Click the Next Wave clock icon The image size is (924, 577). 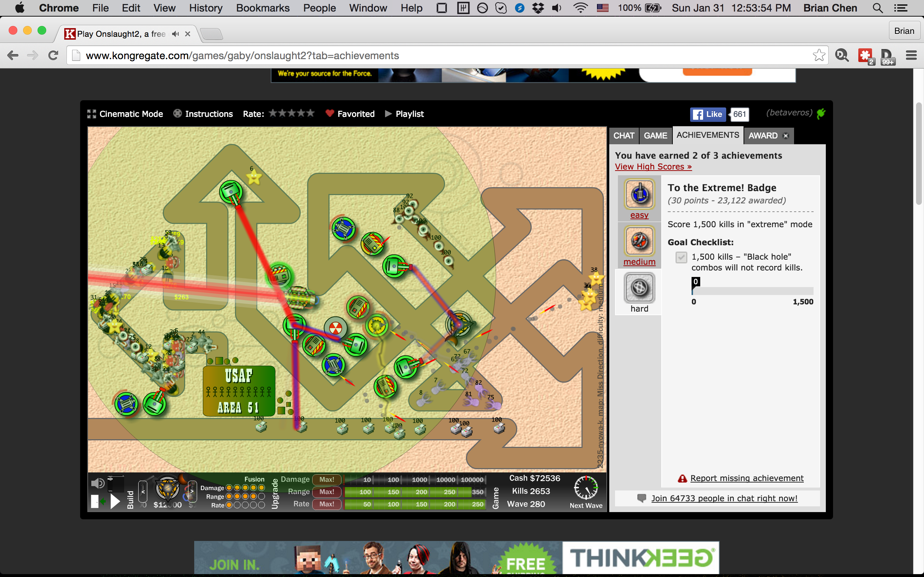tap(586, 488)
